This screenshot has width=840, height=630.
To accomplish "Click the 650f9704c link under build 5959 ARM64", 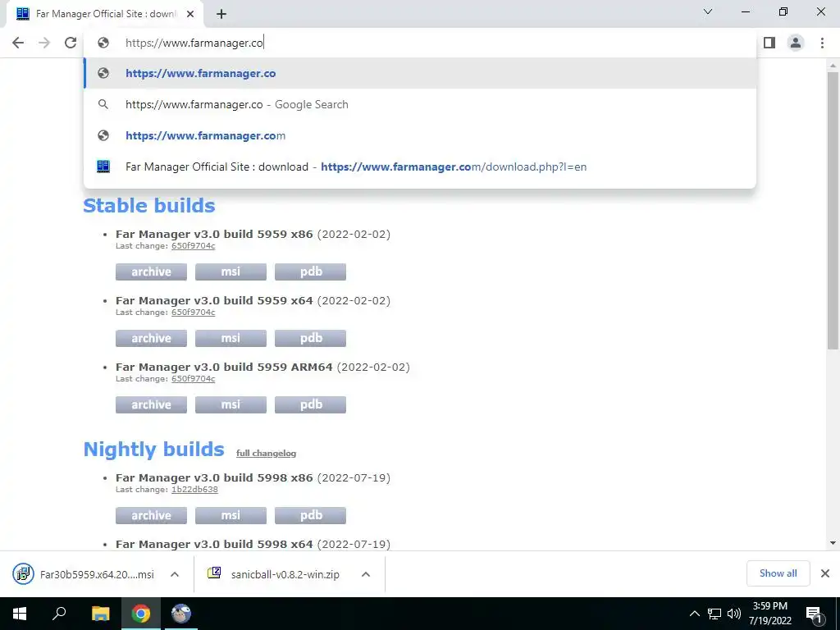I will click(193, 379).
